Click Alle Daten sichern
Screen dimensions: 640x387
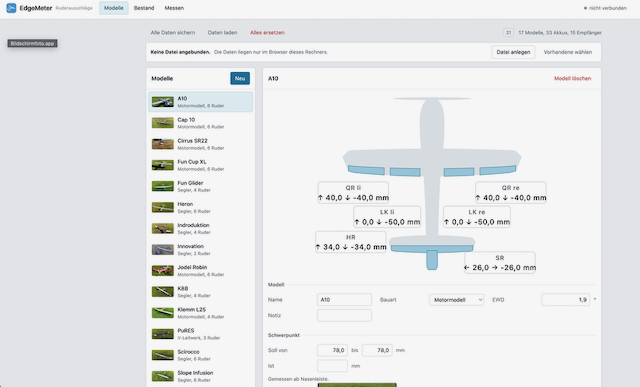pos(173,33)
